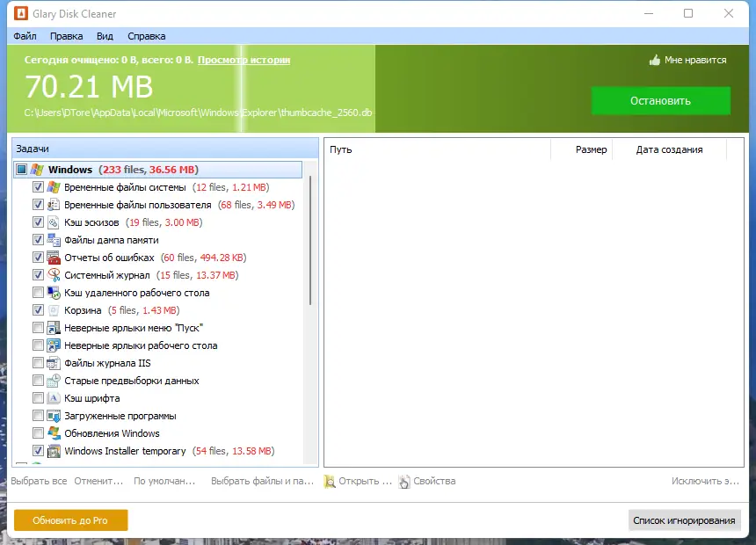Click the Выбрать все link
756x545 pixels.
(39, 482)
